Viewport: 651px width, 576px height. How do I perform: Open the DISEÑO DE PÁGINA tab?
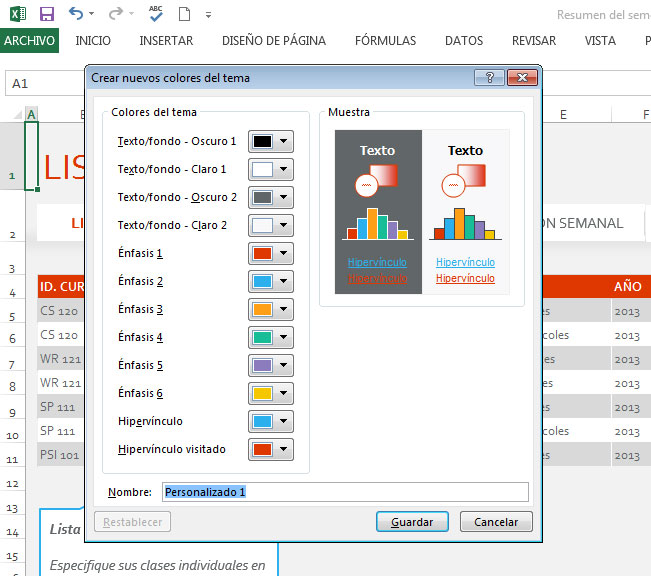(x=274, y=41)
